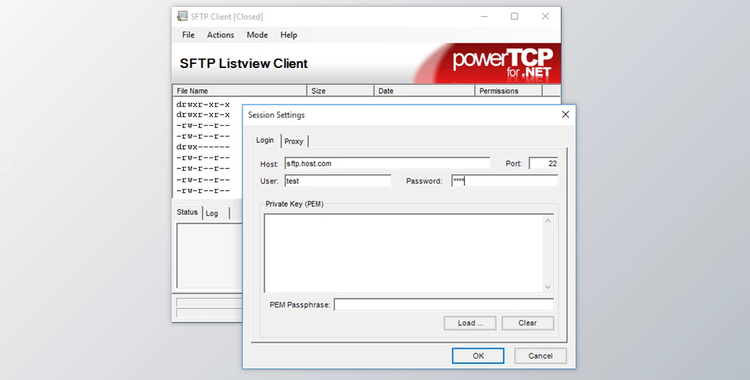Screen dimensions: 750x380
Task: Select the first drwxr-xr-x row
Action: [203, 104]
